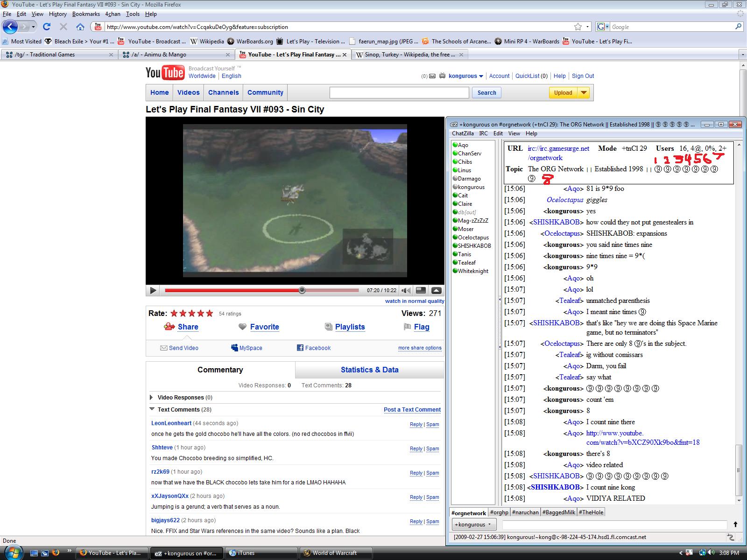Click the Show Desktop quick launch icon
Screen dimensions: 747x560
[34, 553]
